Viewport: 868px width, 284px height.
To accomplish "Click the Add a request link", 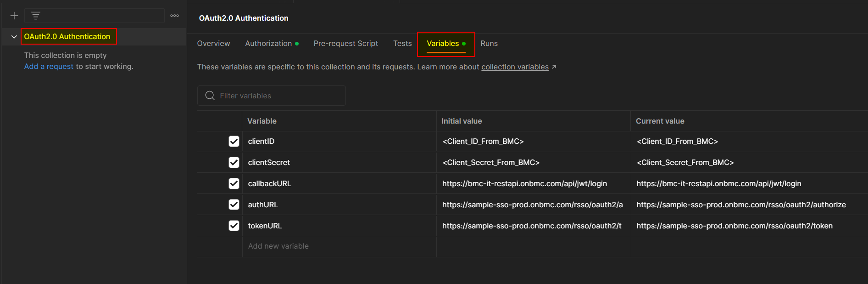I will pyautogui.click(x=49, y=67).
